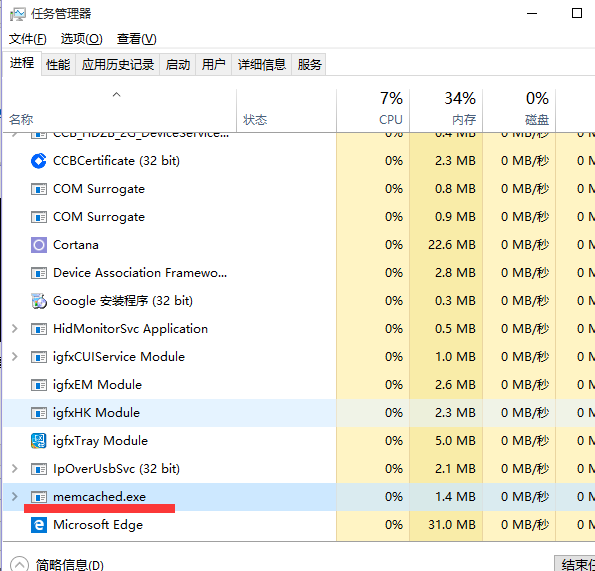Select the Cortana process name
Image resolution: width=595 pixels, height=571 pixels.
[x=76, y=245]
